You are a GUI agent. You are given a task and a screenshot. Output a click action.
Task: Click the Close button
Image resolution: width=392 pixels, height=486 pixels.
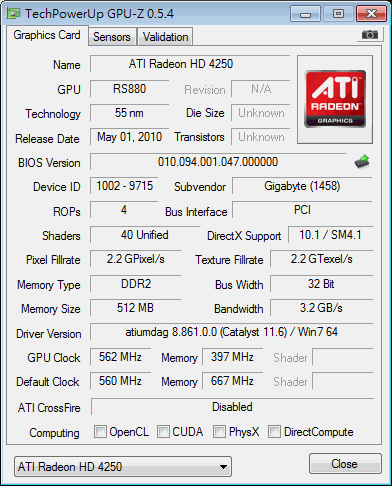[x=345, y=463]
